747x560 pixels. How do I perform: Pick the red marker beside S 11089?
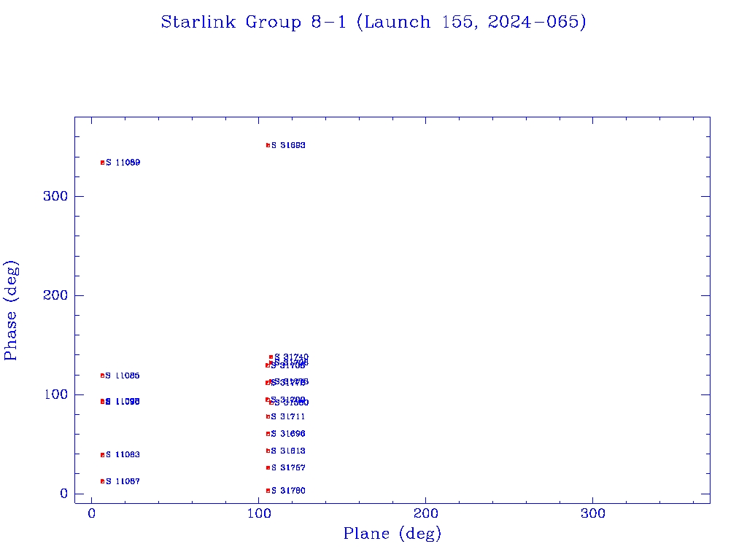click(x=102, y=163)
